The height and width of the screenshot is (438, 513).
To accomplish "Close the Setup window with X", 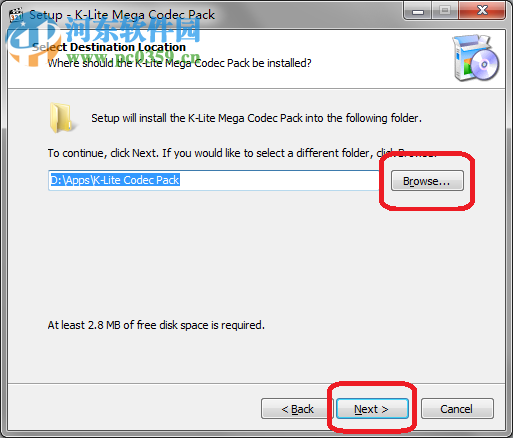I will pos(482,11).
